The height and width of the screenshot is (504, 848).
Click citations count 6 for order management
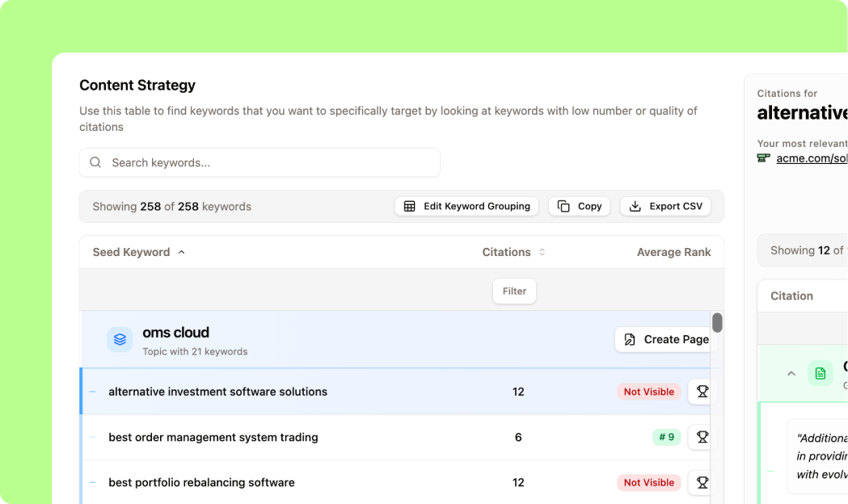pos(518,437)
